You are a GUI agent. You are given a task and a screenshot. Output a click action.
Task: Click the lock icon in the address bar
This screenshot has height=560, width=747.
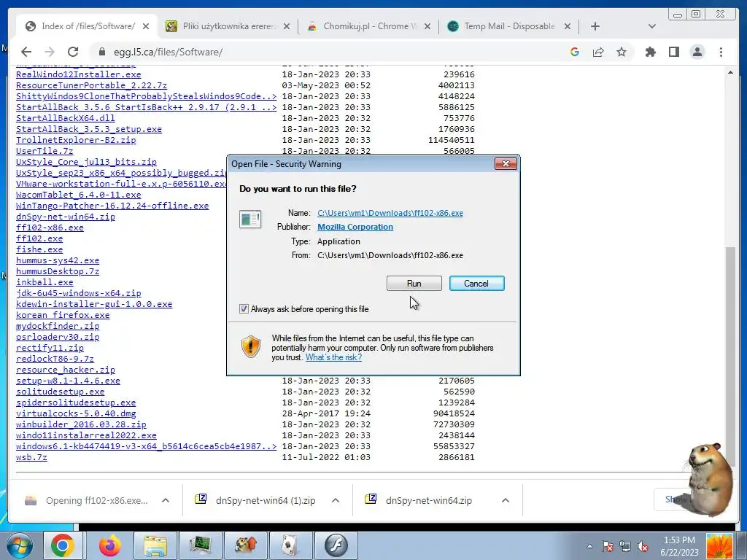click(x=101, y=52)
